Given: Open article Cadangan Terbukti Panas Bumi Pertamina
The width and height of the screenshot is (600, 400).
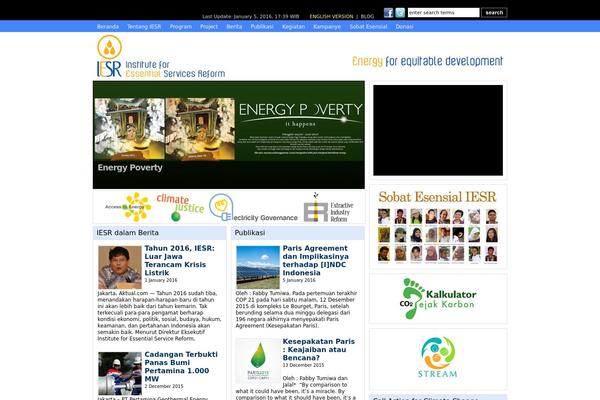Looking at the screenshot, I should [181, 367].
